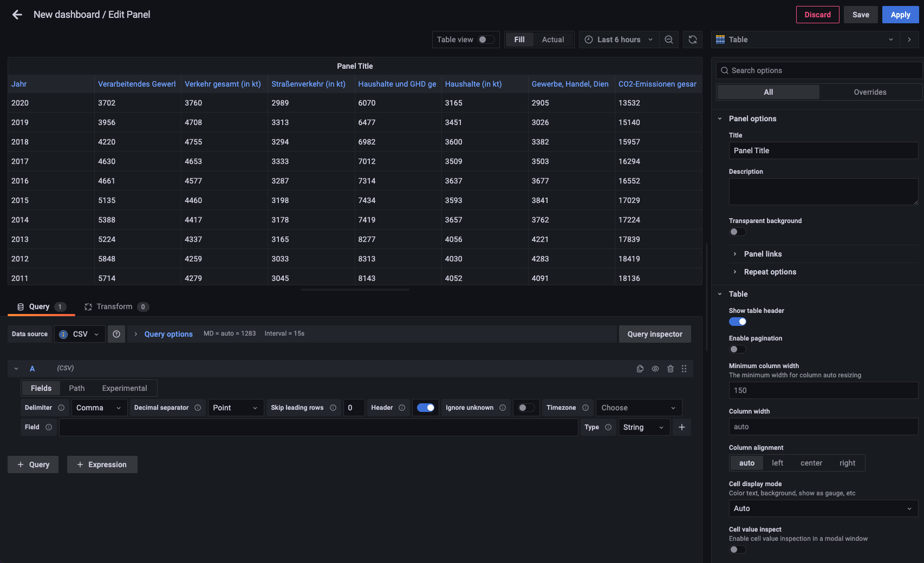Disable the Header toggle in CSV options
The width and height of the screenshot is (924, 563).
[426, 408]
